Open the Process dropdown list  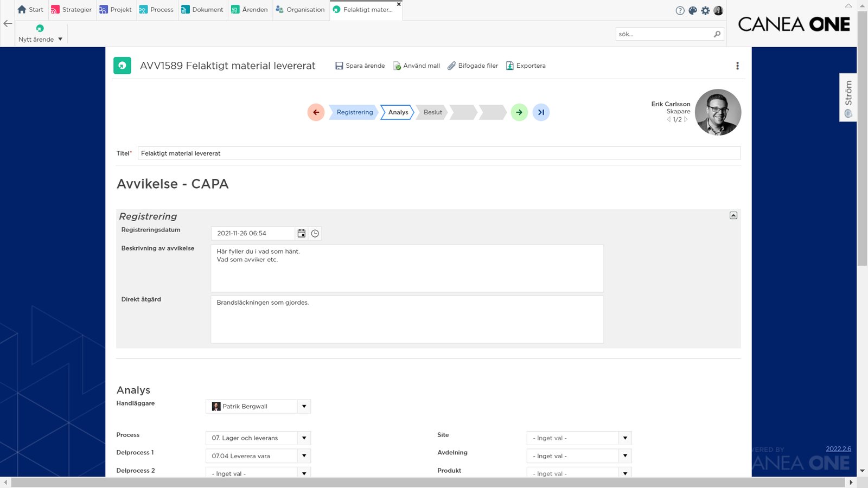[x=304, y=438]
